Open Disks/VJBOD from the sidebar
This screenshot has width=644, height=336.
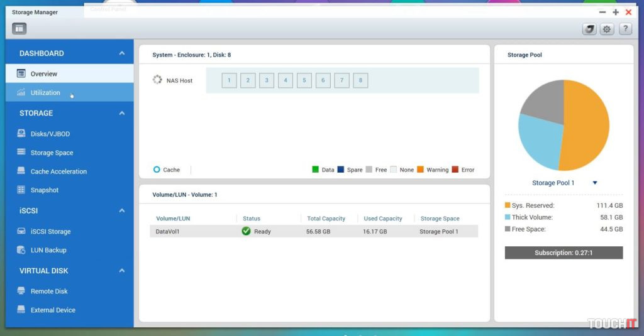tap(50, 134)
